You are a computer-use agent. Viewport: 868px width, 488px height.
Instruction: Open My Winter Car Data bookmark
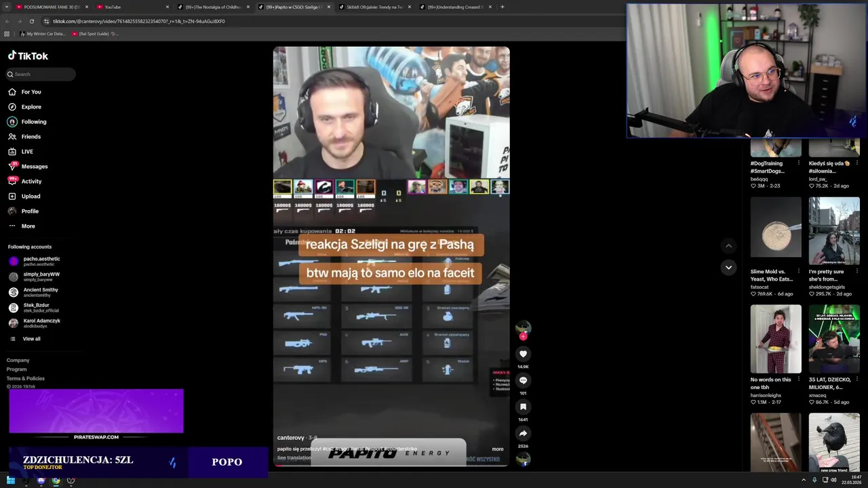[42, 34]
